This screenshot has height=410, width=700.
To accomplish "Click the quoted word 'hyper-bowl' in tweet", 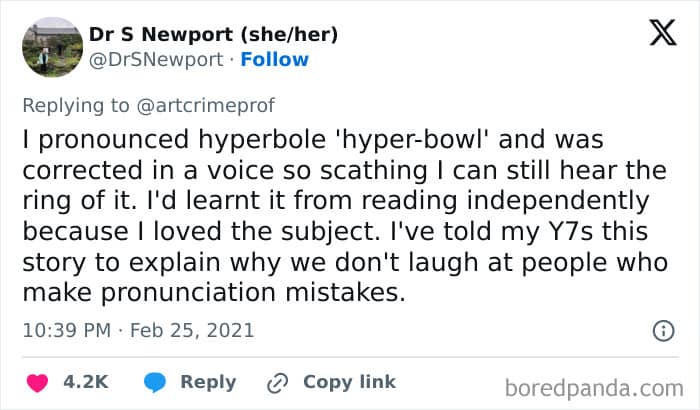I will [339, 136].
